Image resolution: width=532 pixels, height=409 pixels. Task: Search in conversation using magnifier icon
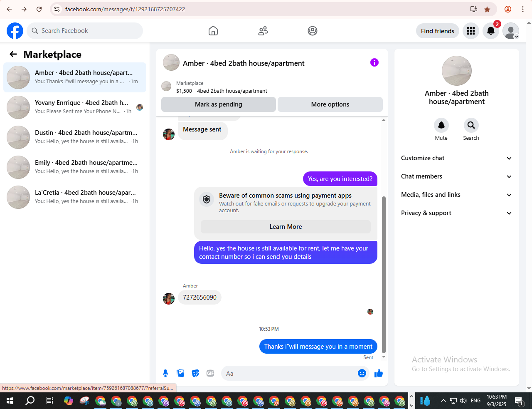point(471,125)
